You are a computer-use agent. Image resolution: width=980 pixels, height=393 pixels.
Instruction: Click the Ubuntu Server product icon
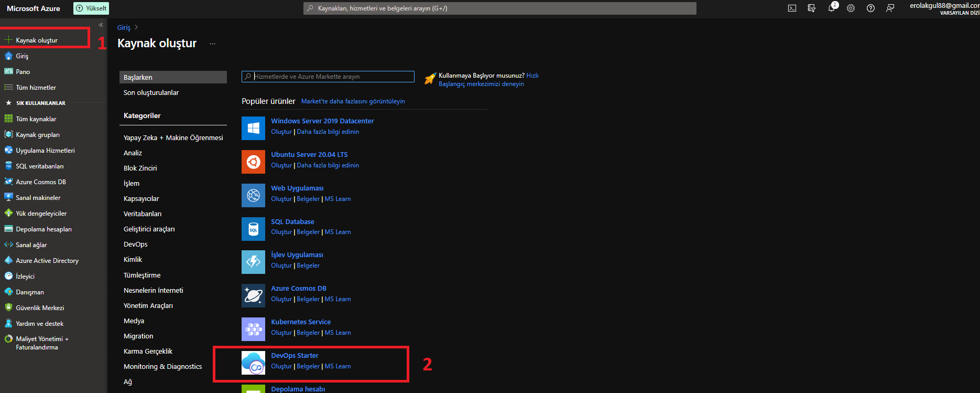click(x=253, y=162)
